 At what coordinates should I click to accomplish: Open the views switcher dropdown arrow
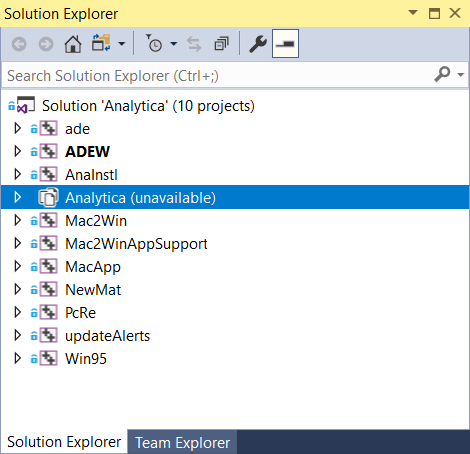point(122,44)
